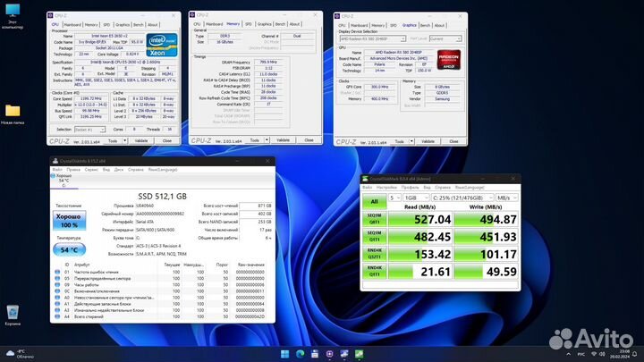
Task: Run the RND4K Q1T1 test
Action: [x=374, y=272]
